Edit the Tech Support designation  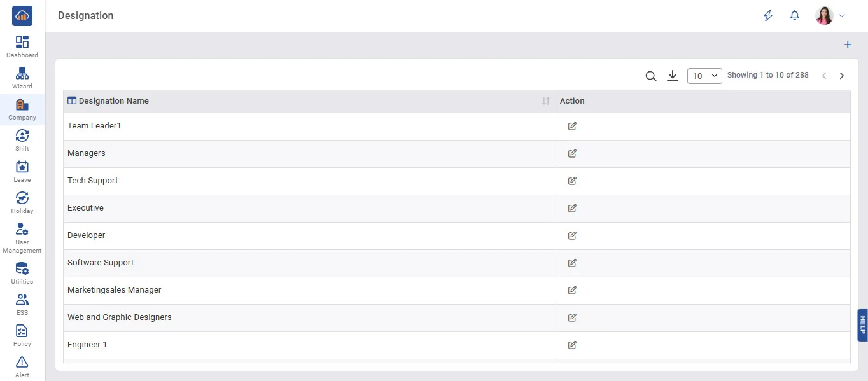[x=572, y=181]
